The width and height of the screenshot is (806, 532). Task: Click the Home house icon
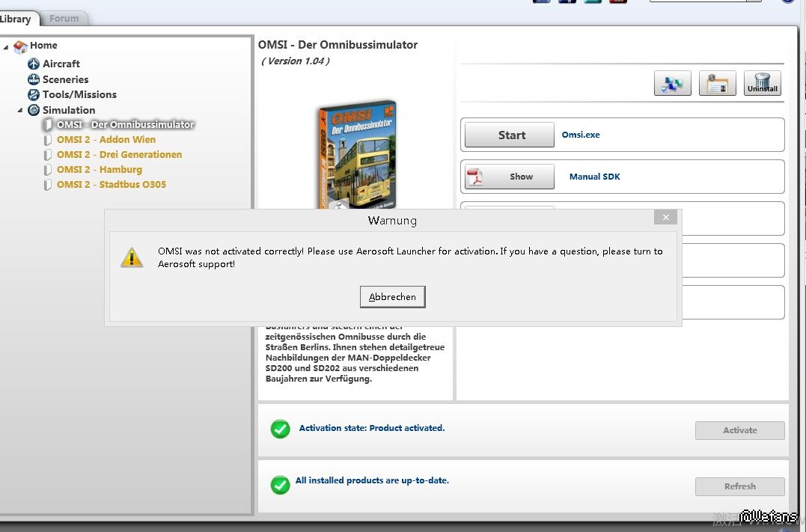pos(20,46)
